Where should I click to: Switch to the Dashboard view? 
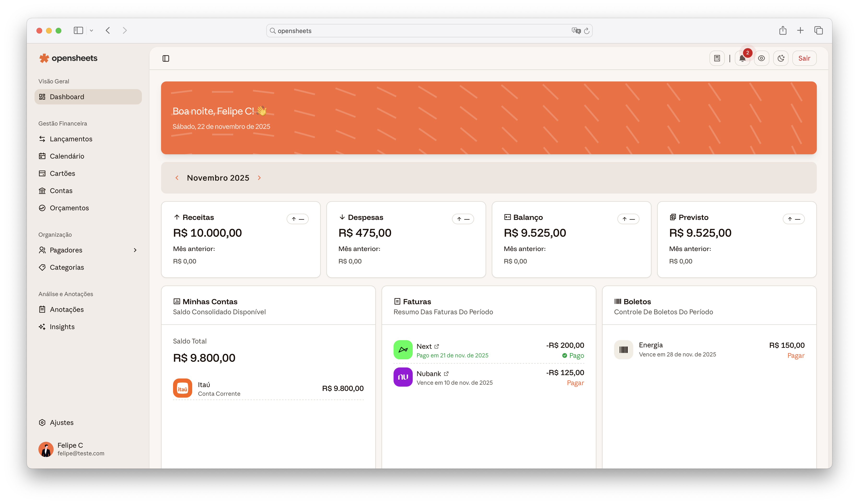coord(67,97)
